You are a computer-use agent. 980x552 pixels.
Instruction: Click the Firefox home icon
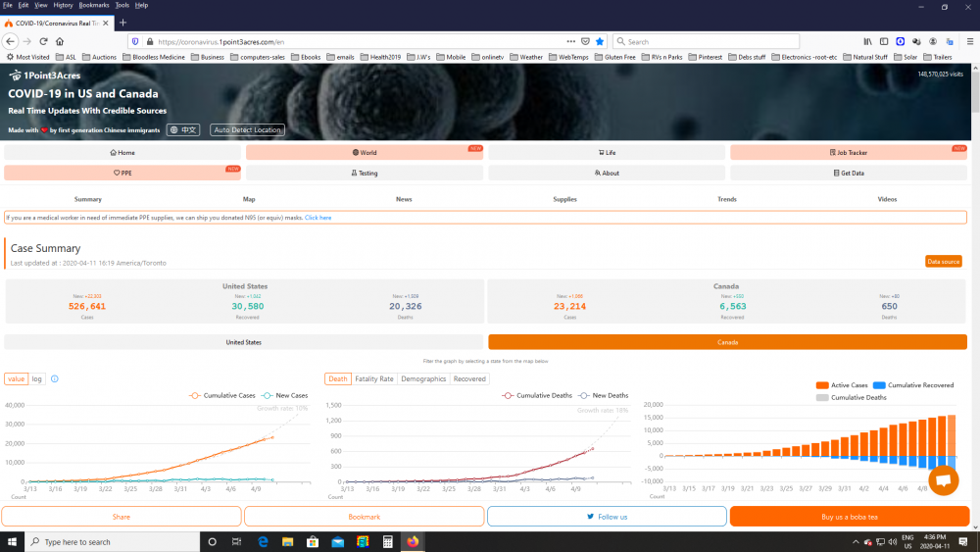58,41
